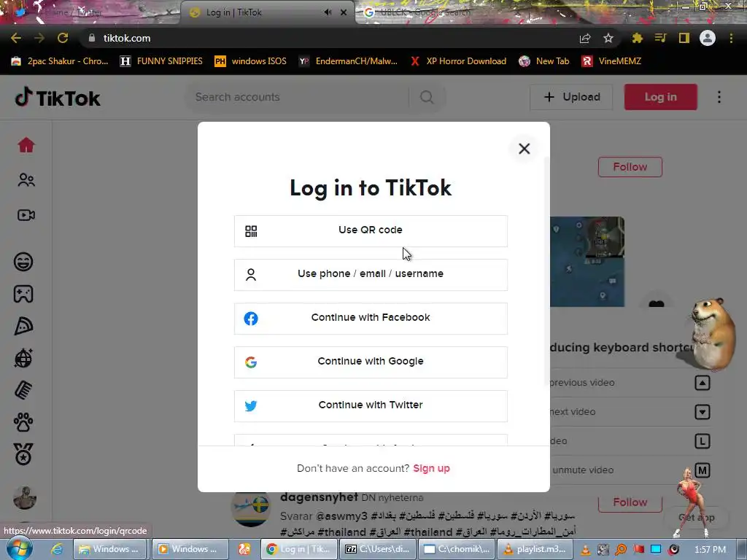The image size is (747, 560).
Task: Open dagensnyhet profile name
Action: coord(319,497)
